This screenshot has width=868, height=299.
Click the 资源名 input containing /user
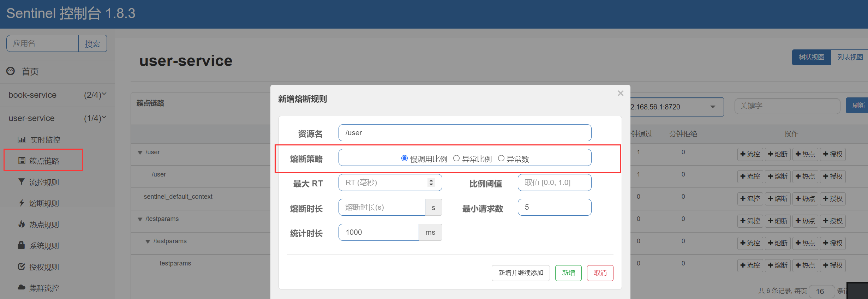(465, 133)
